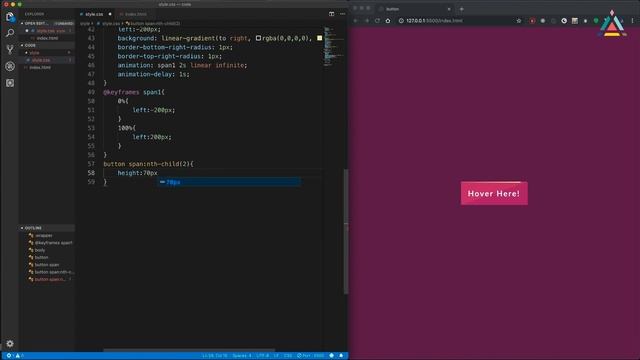Select the button tab in browser

click(414, 9)
